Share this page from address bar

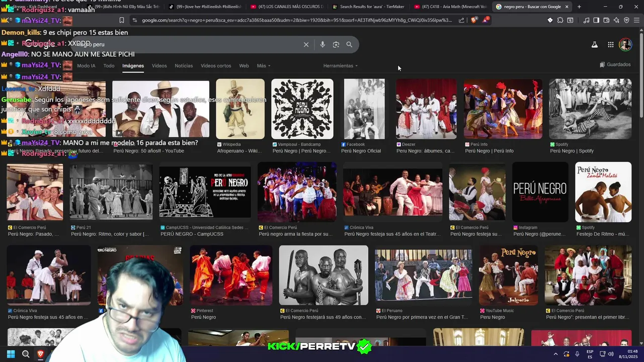[x=461, y=20]
